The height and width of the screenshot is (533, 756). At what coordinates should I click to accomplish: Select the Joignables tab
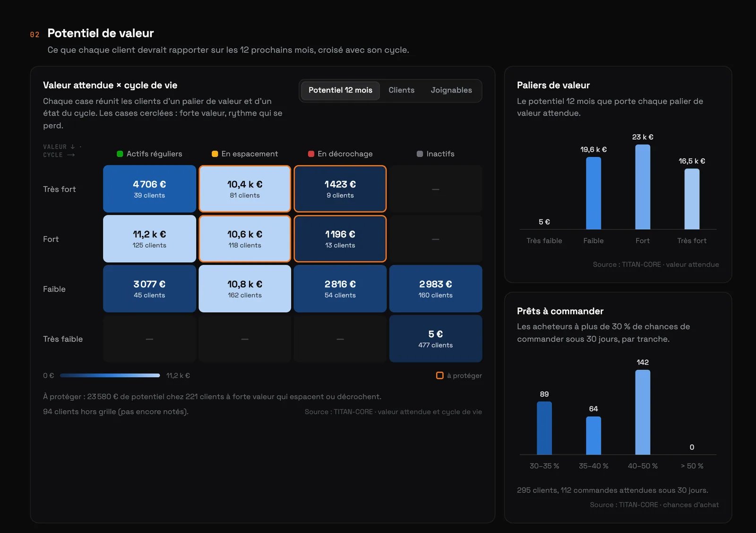tap(451, 90)
